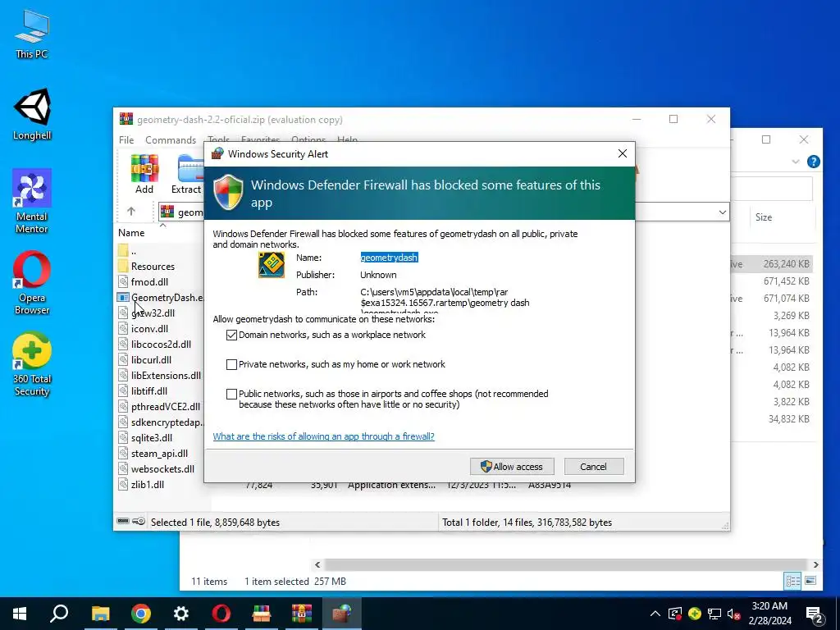Open This PC desktop icon
Image resolution: width=840 pixels, height=630 pixels.
click(x=32, y=34)
